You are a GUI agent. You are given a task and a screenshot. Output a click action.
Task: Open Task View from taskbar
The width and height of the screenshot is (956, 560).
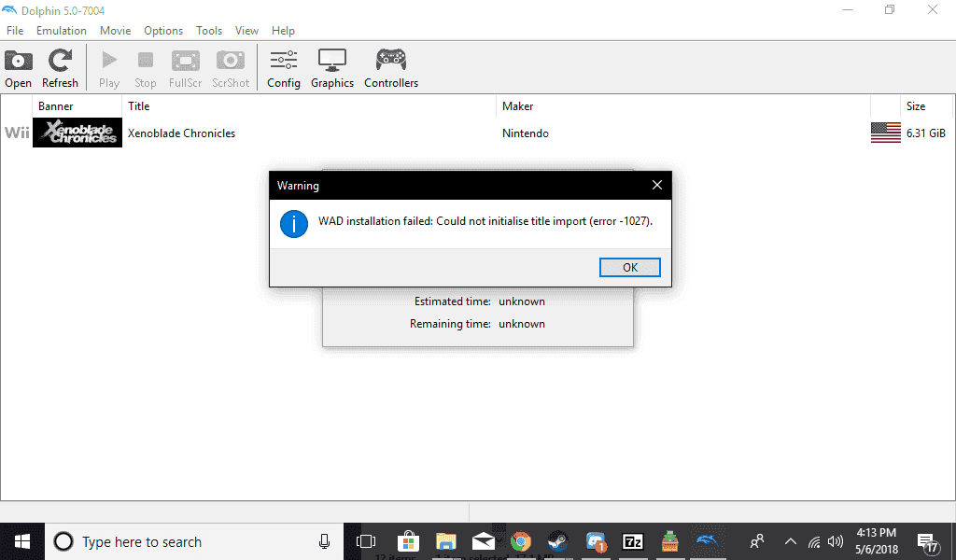click(x=366, y=541)
